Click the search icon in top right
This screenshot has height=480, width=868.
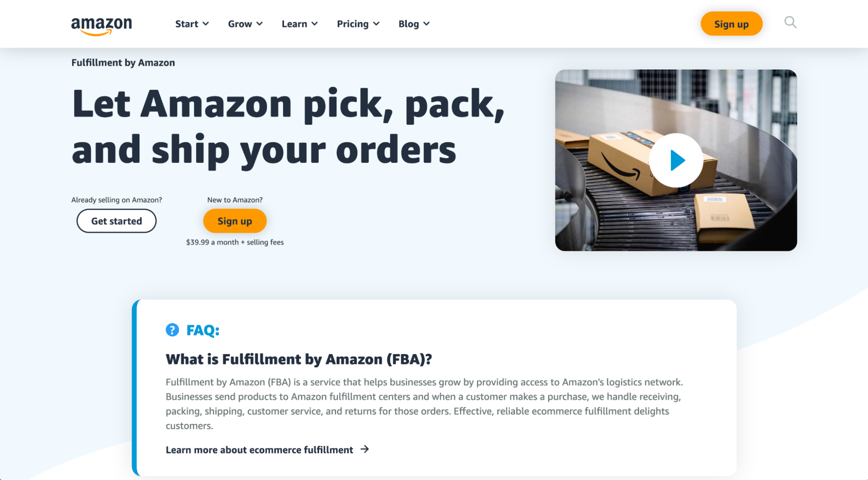(791, 23)
